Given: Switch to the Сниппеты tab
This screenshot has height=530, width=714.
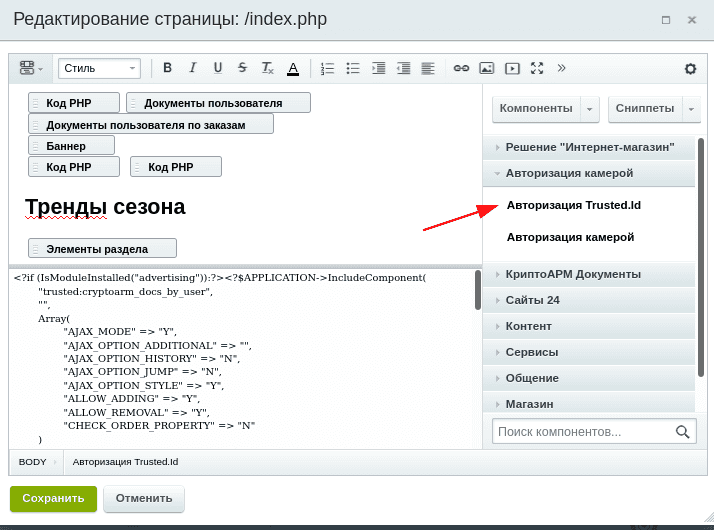Looking at the screenshot, I should tap(645, 109).
